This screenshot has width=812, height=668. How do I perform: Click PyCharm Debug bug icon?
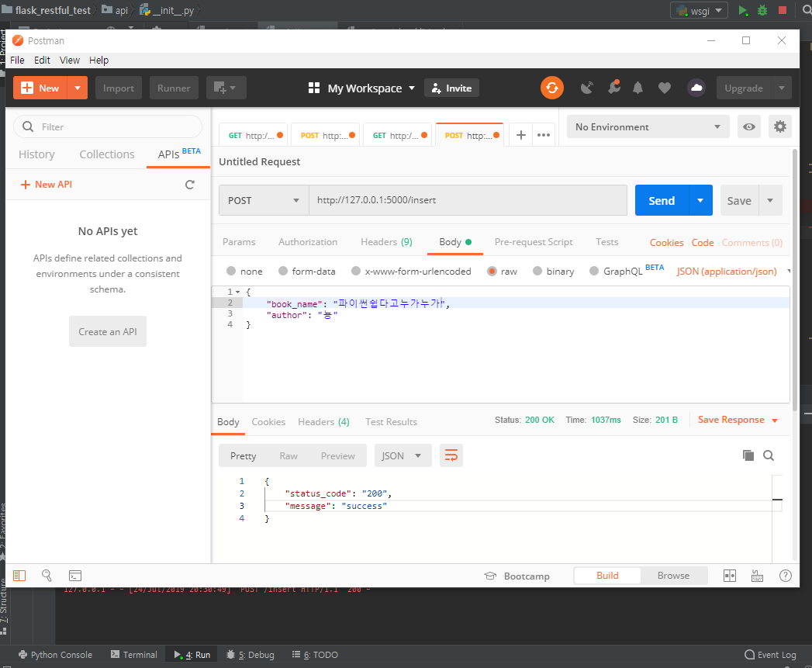(x=762, y=10)
